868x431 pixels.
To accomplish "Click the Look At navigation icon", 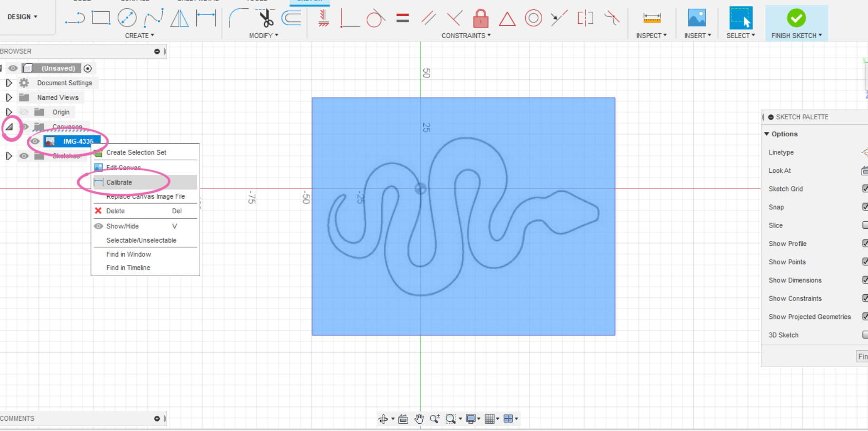I will (x=403, y=419).
